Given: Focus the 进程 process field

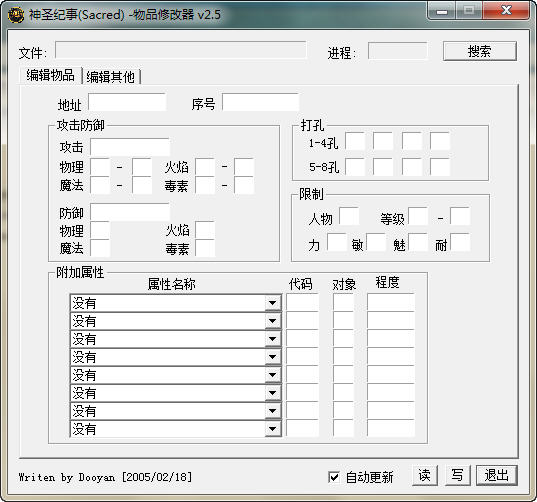Looking at the screenshot, I should (398, 51).
